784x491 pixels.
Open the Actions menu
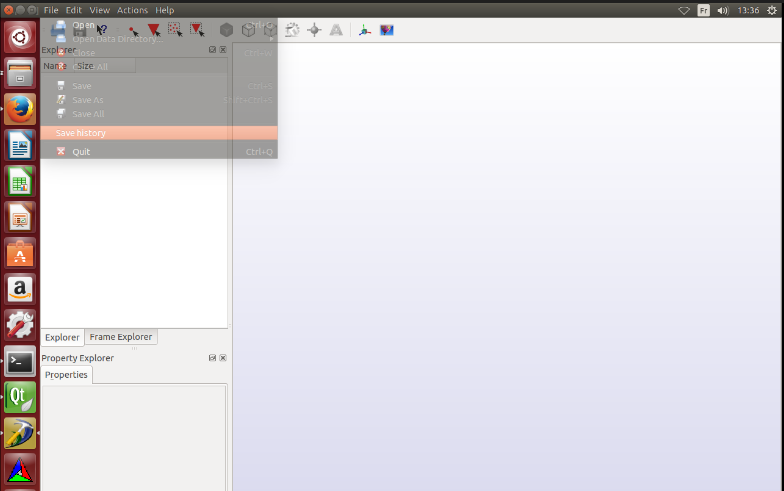click(132, 10)
